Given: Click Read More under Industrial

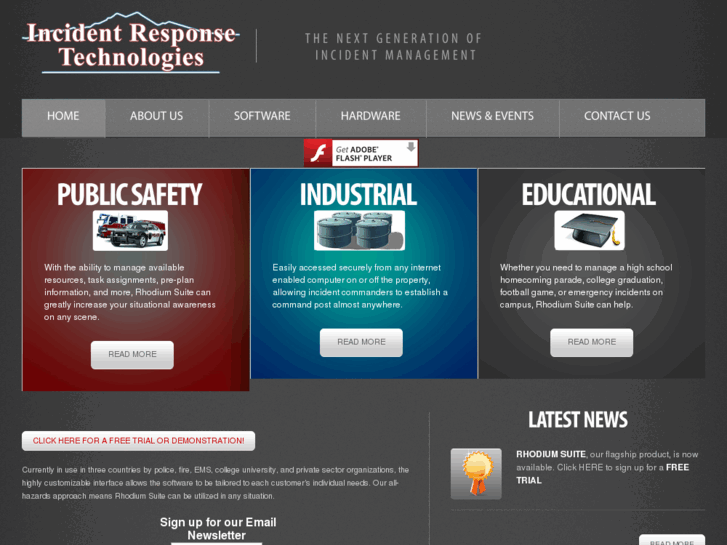Looking at the screenshot, I should point(361,343).
